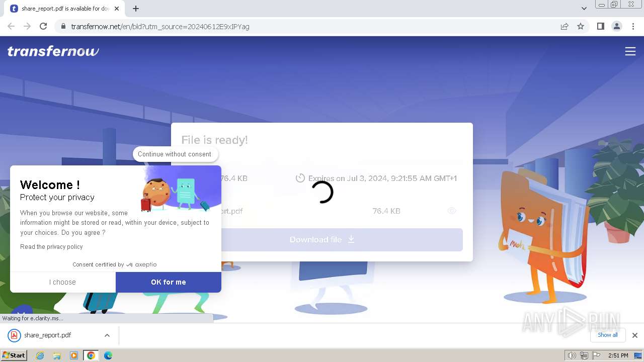Click the expiry clock icon

[300, 178]
